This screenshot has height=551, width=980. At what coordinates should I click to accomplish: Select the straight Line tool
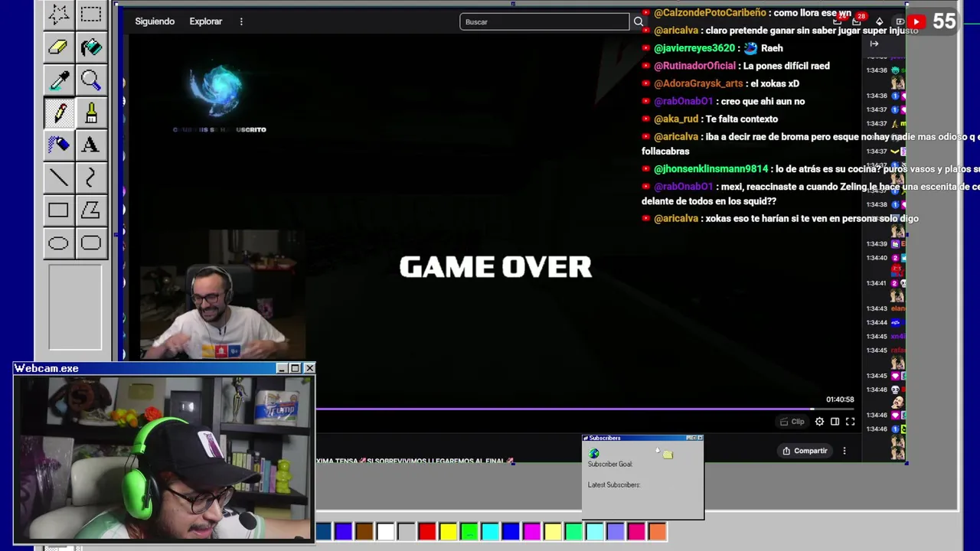(58, 178)
